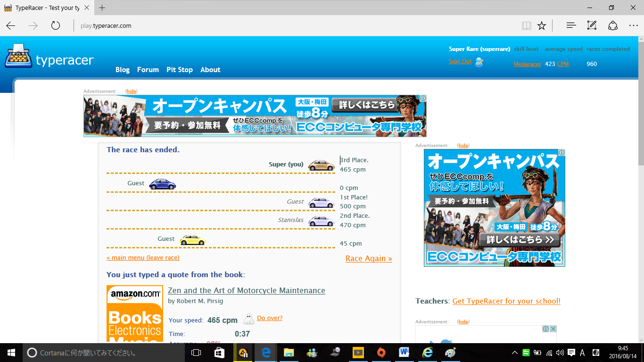Screen dimensions: 644x362
Task: Click The race has ended. heading
Action: (x=143, y=150)
